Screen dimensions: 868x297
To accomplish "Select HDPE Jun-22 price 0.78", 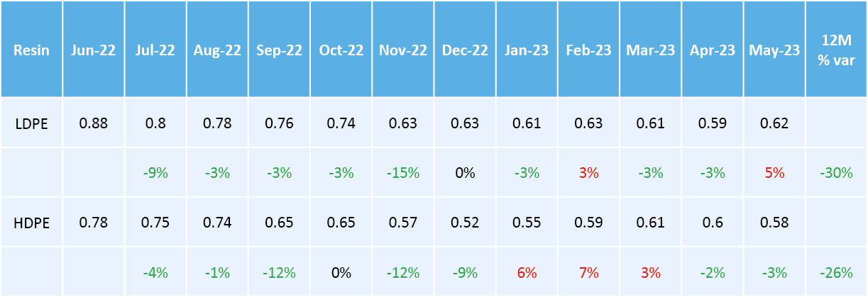I will pos(93,223).
